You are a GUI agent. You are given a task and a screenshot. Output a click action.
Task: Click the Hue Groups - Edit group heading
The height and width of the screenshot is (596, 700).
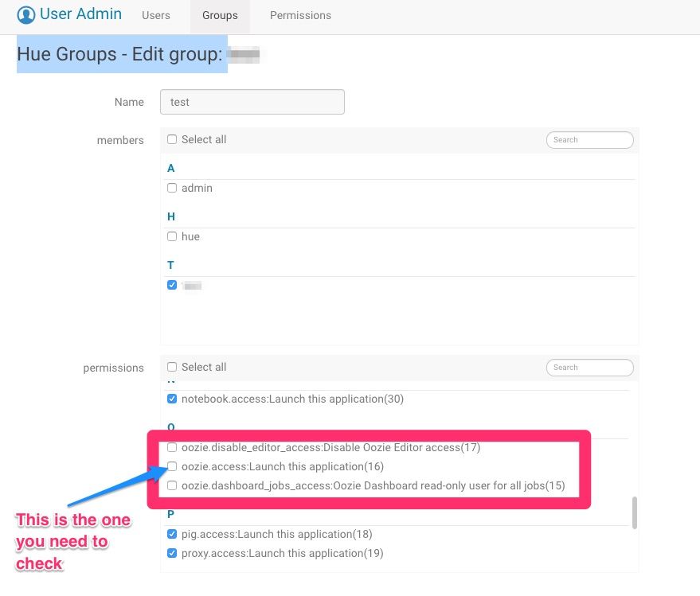pyautogui.click(x=119, y=54)
